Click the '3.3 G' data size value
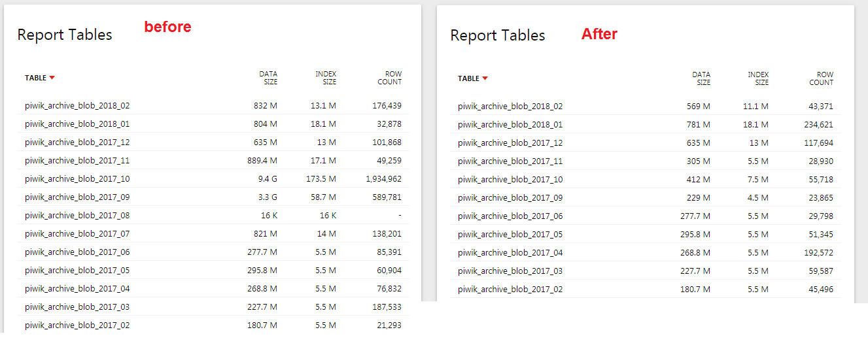 [267, 197]
